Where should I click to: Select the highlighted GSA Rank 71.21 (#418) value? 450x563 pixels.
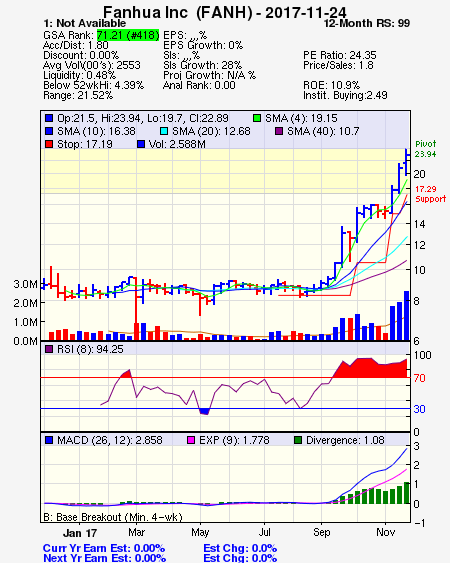(x=128, y=35)
